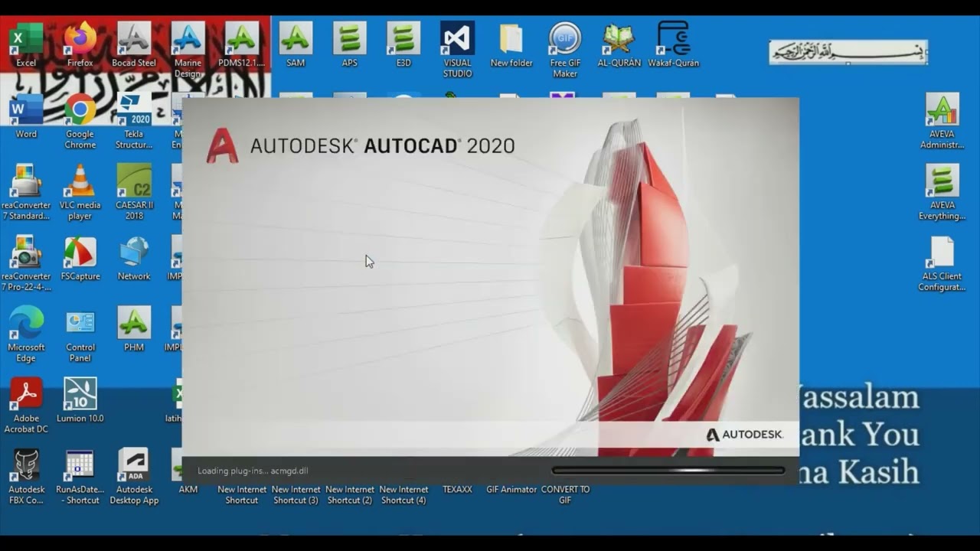Open the Bocad Steel shortcut

[134, 44]
